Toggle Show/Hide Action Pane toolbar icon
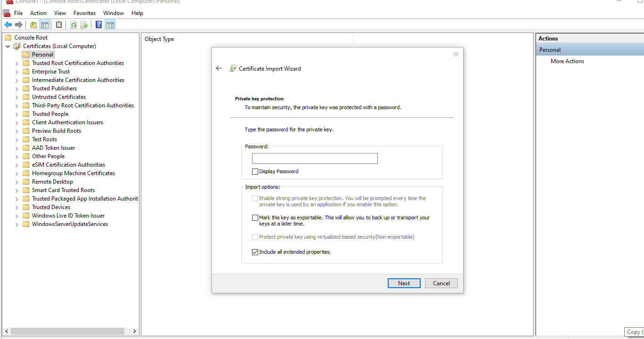This screenshot has width=644, height=339. 110,24
